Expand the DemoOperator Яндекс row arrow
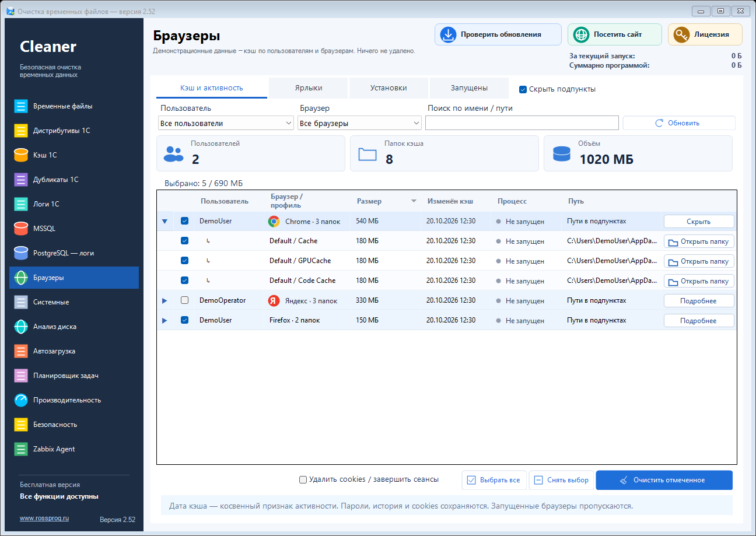Image resolution: width=756 pixels, height=536 pixels. click(164, 301)
